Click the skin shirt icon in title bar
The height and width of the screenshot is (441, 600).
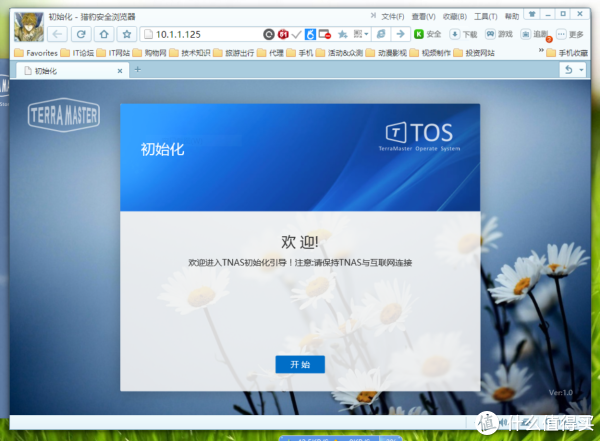coord(532,14)
